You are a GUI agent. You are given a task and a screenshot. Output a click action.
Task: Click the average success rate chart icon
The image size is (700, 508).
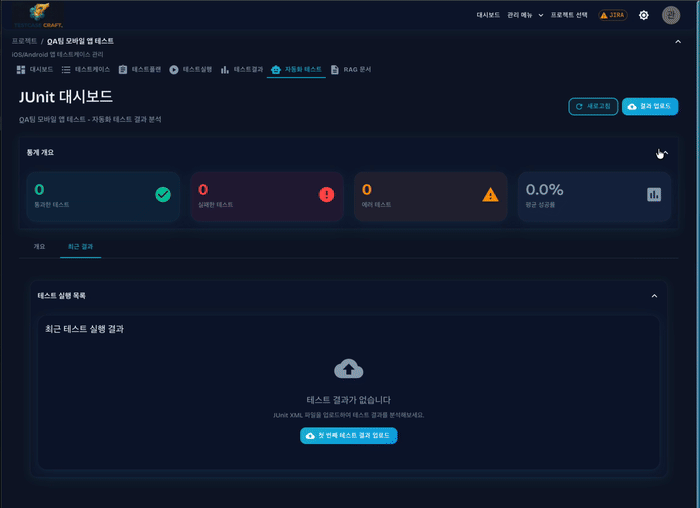(x=654, y=194)
